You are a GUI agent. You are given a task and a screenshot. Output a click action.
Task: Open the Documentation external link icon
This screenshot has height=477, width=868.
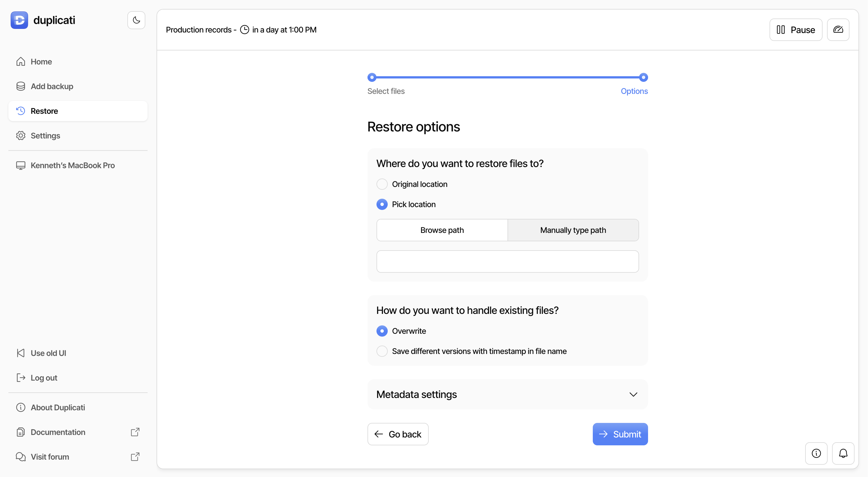pos(135,432)
